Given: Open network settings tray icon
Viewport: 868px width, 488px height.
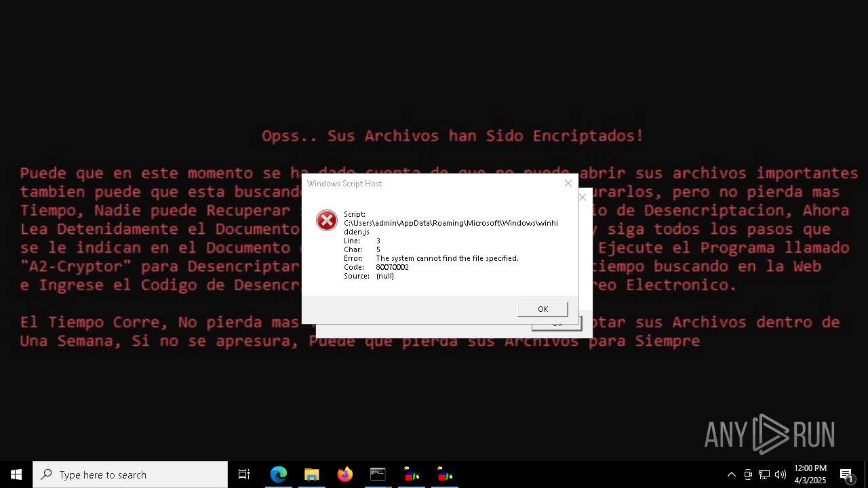Looking at the screenshot, I should click(x=764, y=474).
